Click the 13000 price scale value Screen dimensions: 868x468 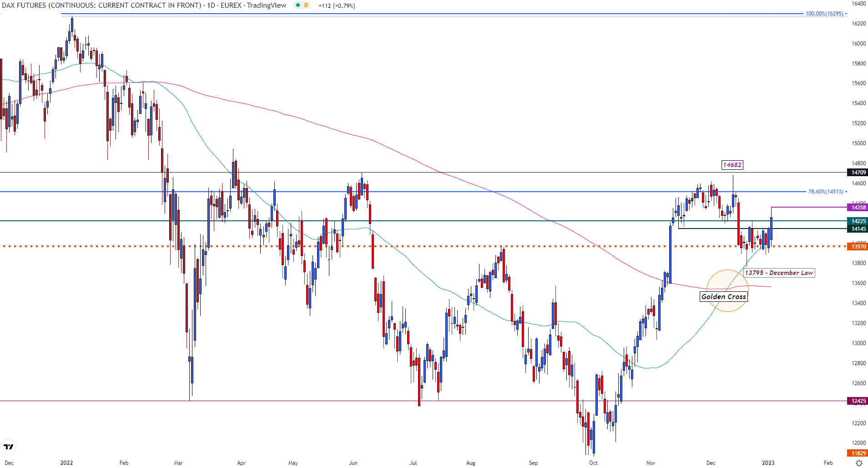click(859, 343)
